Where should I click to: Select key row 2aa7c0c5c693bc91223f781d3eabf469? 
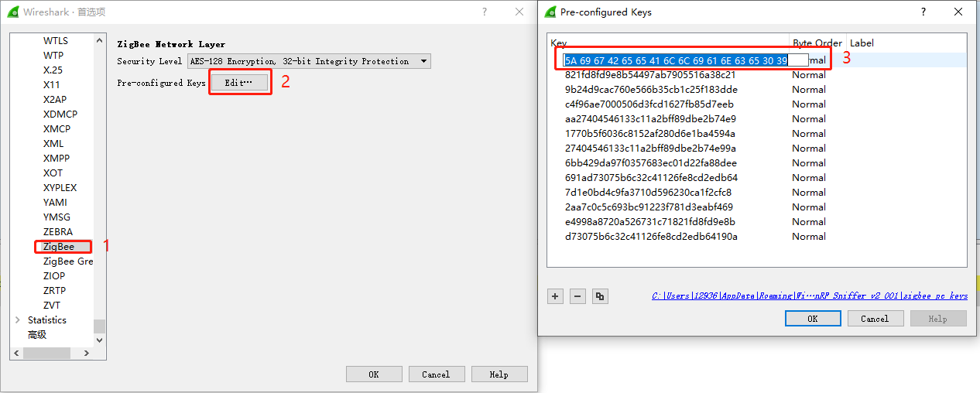(x=649, y=207)
